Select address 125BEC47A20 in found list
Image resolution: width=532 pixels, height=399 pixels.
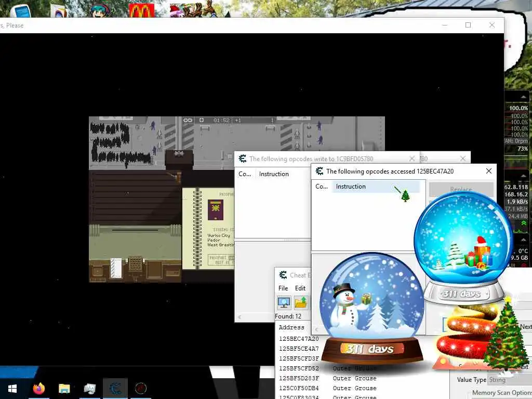tap(299, 339)
